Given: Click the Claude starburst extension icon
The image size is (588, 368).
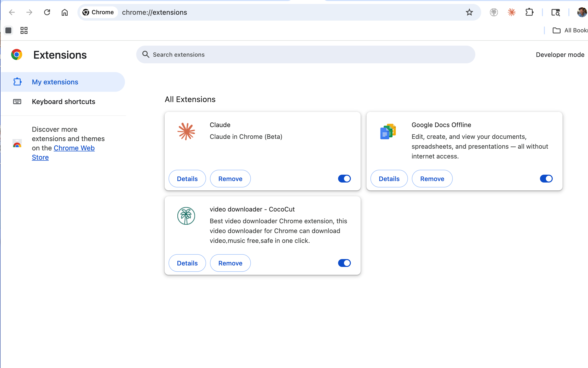Looking at the screenshot, I should click(x=186, y=131).
